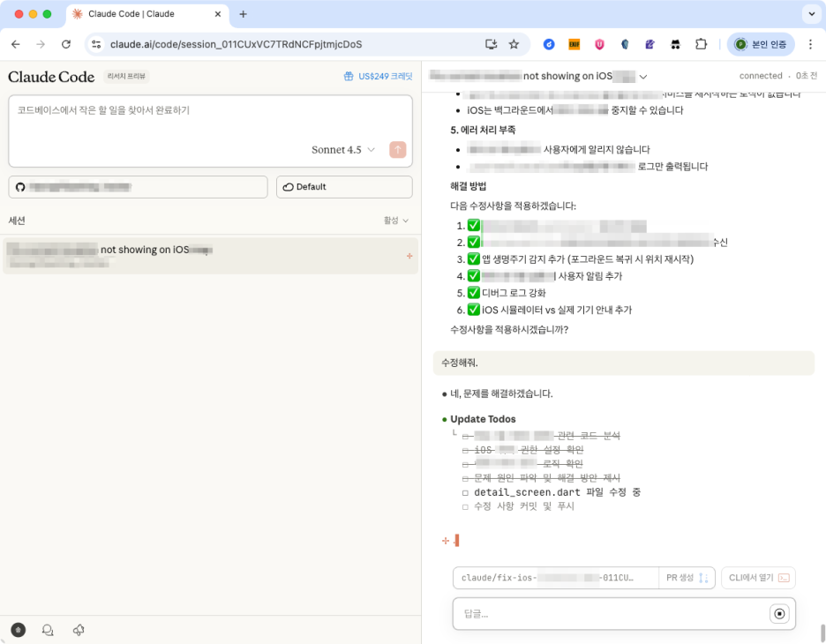The height and width of the screenshot is (644, 826).
Task: Stop generation with the stop button
Action: pyautogui.click(x=779, y=613)
